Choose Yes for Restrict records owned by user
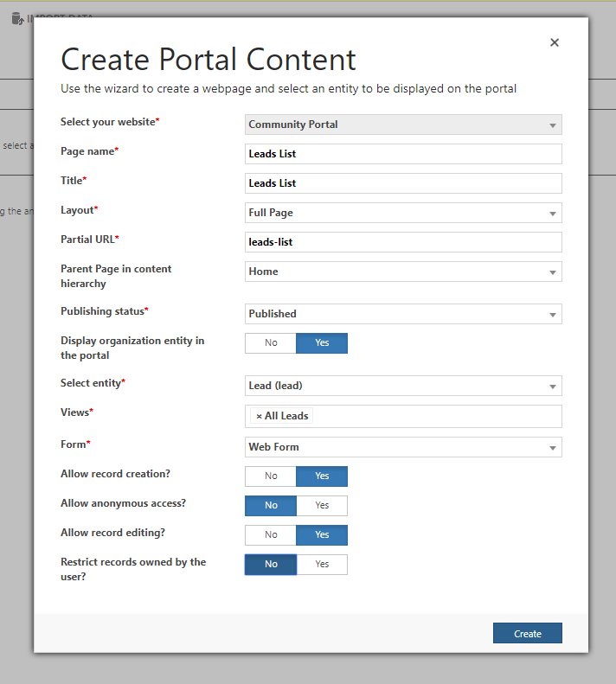This screenshot has height=684, width=616. [x=322, y=565]
